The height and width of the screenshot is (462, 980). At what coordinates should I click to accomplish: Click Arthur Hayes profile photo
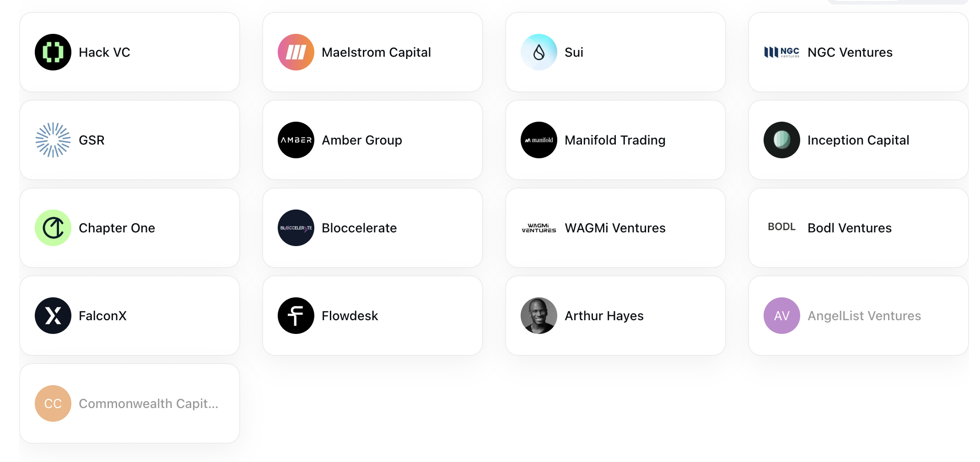point(539,316)
